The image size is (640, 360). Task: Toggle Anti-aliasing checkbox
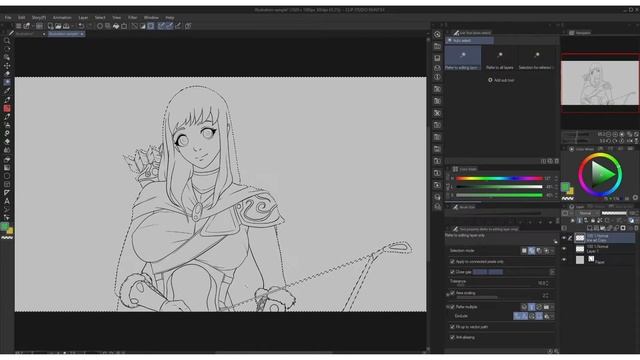click(x=452, y=338)
